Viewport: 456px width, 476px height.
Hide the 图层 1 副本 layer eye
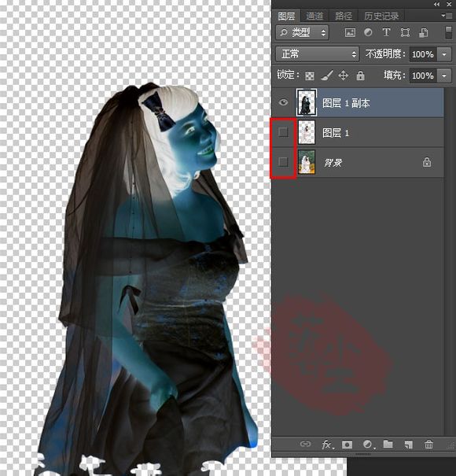coord(283,102)
